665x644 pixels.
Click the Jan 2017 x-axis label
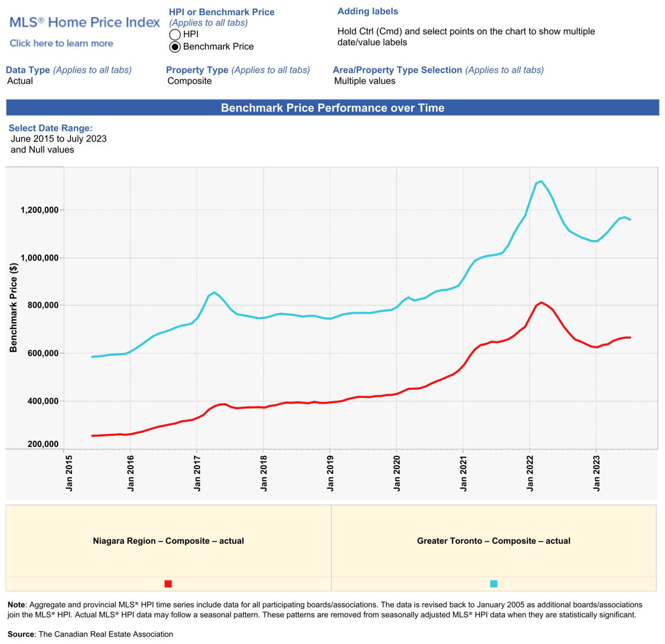pyautogui.click(x=197, y=474)
